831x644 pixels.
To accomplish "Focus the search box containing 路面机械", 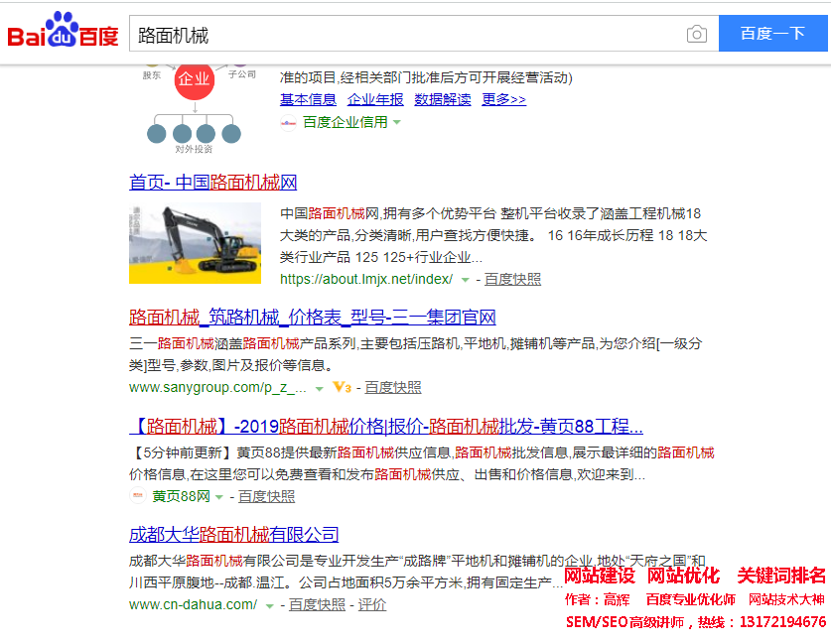I will (x=407, y=35).
